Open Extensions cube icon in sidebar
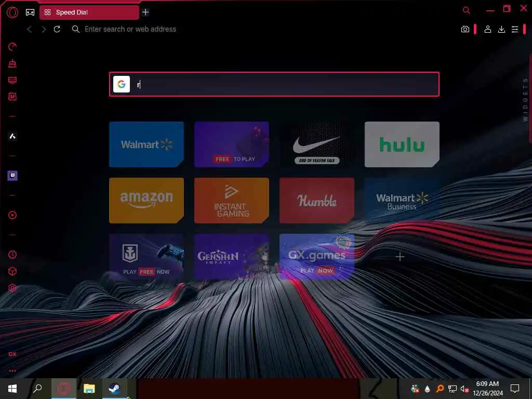The width and height of the screenshot is (532, 399). pos(12,271)
